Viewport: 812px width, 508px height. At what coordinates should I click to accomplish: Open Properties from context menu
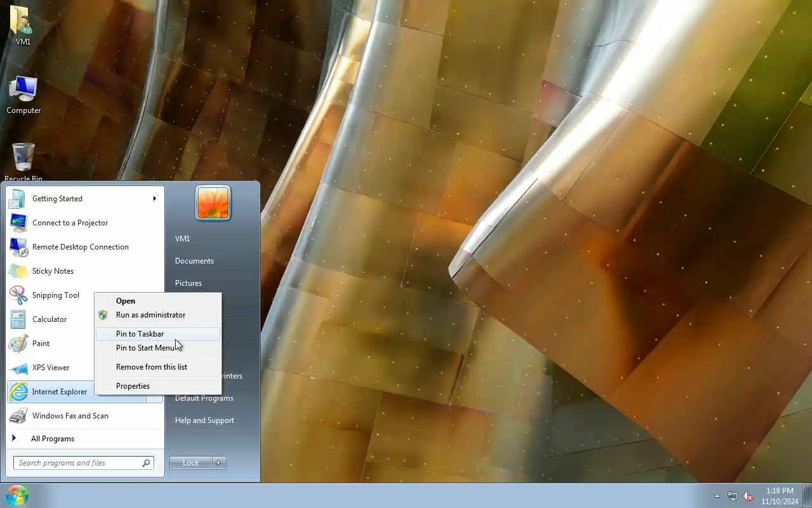[158, 386]
